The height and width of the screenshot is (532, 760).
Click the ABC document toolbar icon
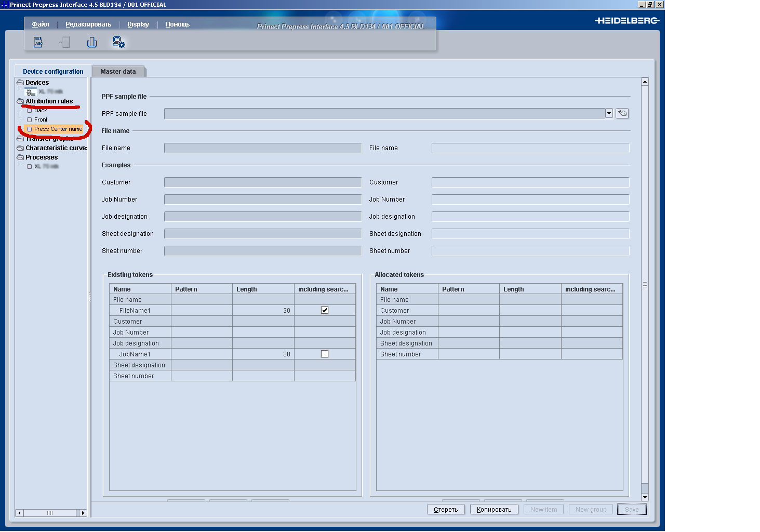38,42
